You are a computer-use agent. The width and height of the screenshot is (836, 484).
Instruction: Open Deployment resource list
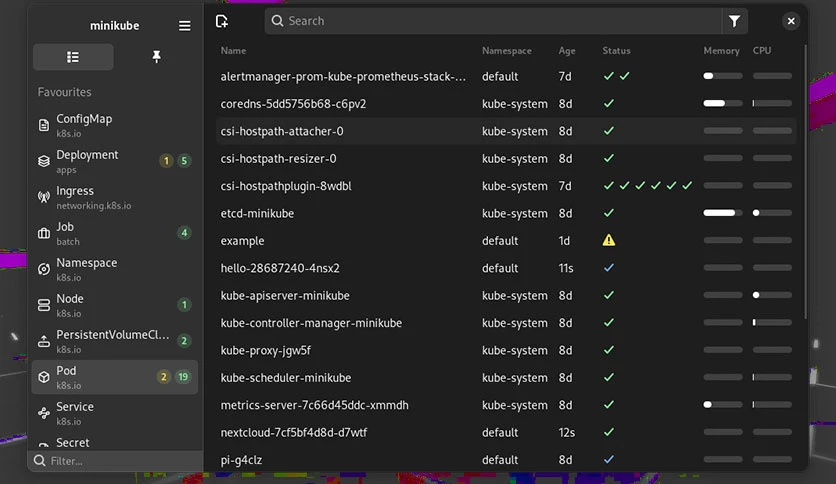[115, 161]
